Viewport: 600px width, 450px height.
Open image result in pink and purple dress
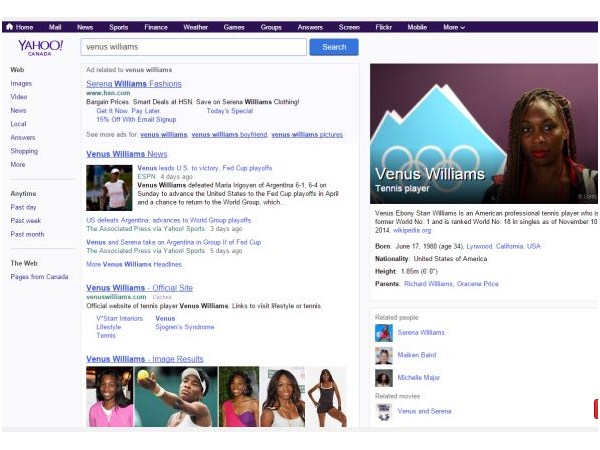239,396
